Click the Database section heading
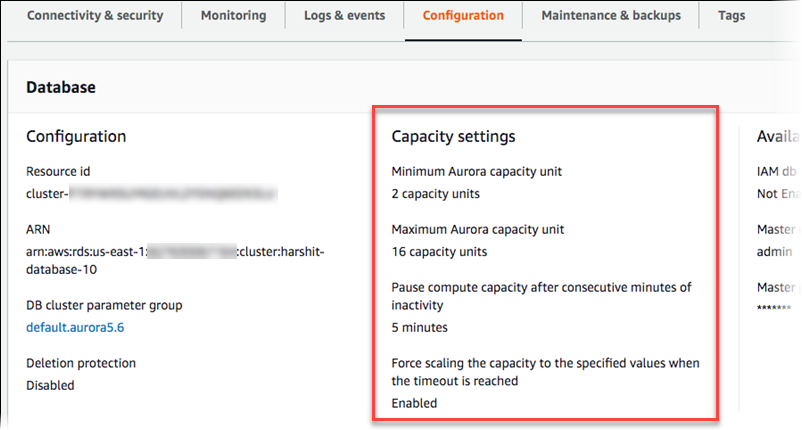 tap(60, 87)
